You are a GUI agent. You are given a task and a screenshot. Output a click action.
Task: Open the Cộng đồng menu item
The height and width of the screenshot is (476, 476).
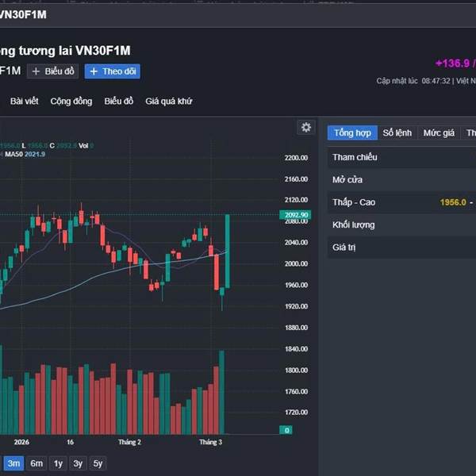[71, 101]
